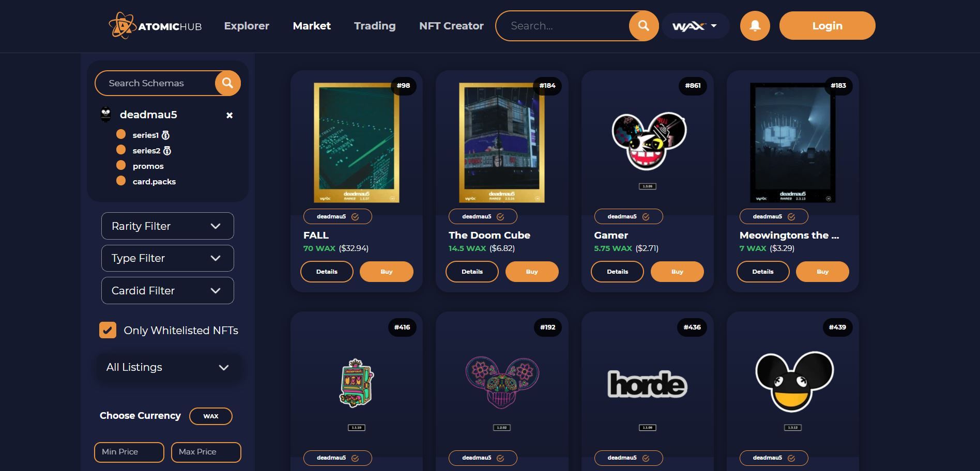This screenshot has width=980, height=471.
Task: Click the series1 money bag icon
Action: [x=165, y=135]
